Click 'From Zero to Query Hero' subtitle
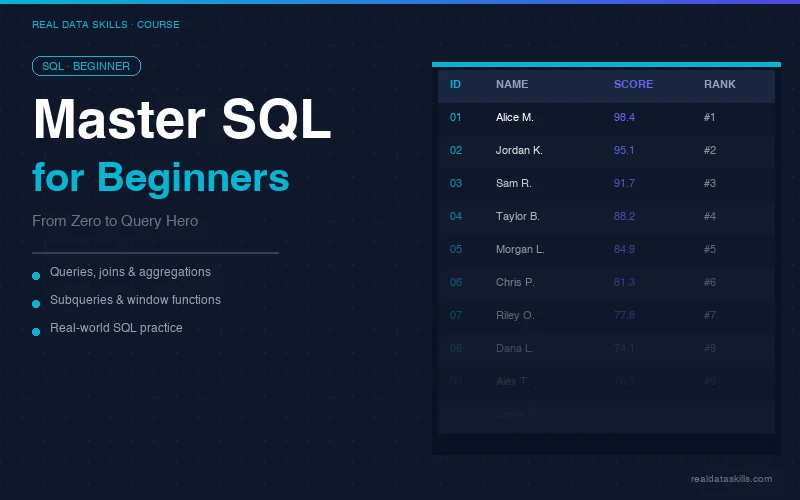800x500 pixels. point(115,221)
